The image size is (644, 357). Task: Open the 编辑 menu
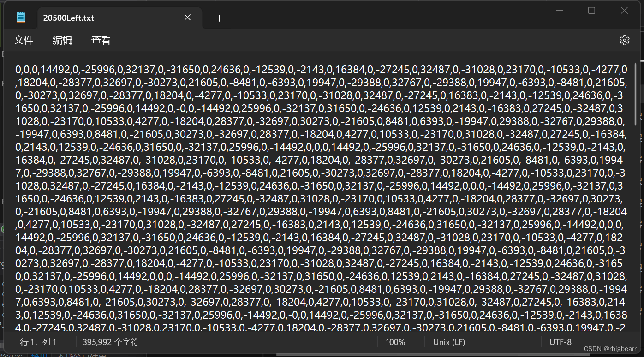click(62, 40)
